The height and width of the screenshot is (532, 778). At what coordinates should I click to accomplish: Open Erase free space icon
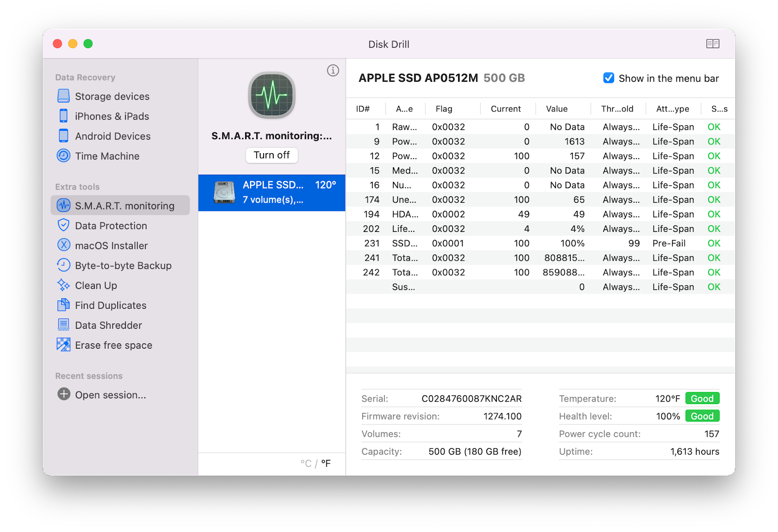(64, 345)
